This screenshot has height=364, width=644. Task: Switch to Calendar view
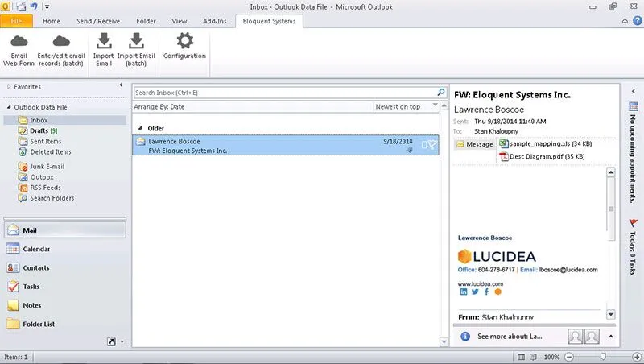click(65, 249)
